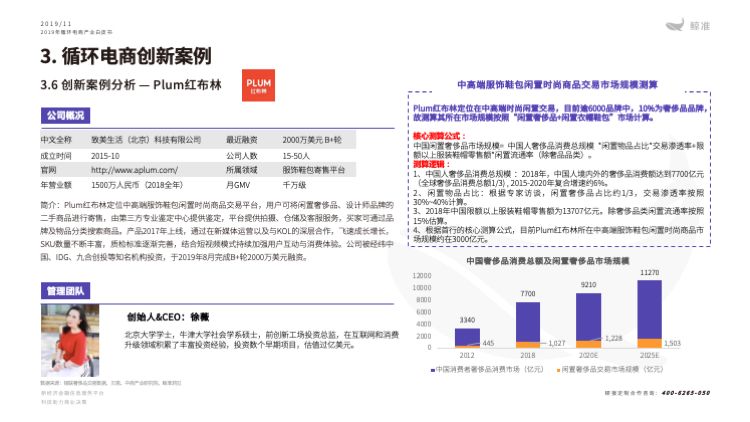This screenshot has height=422, width=750.
Task: Click the data label 445
Action: tap(488, 344)
